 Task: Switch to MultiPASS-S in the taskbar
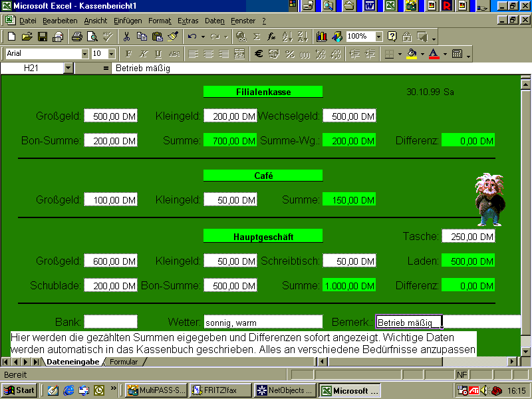(156, 390)
